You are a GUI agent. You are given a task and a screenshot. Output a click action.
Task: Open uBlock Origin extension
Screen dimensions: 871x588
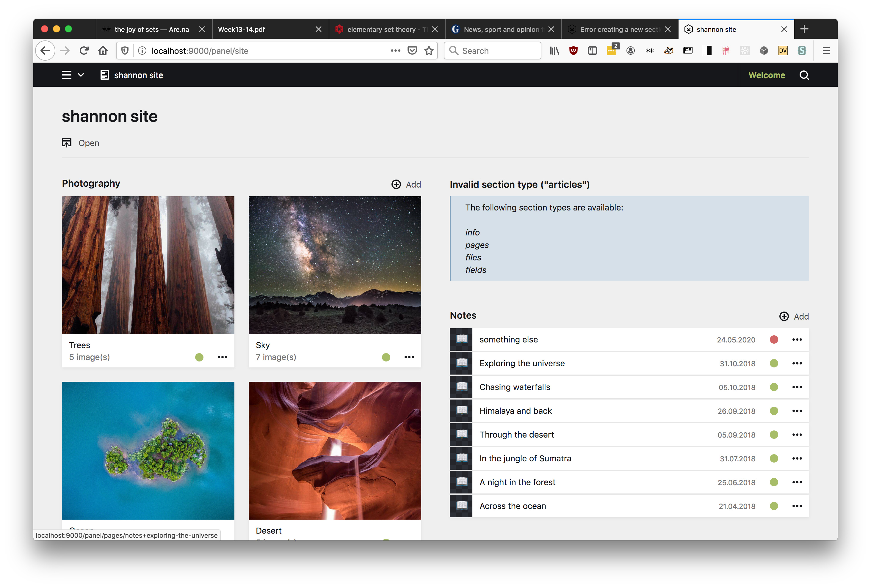pos(574,51)
